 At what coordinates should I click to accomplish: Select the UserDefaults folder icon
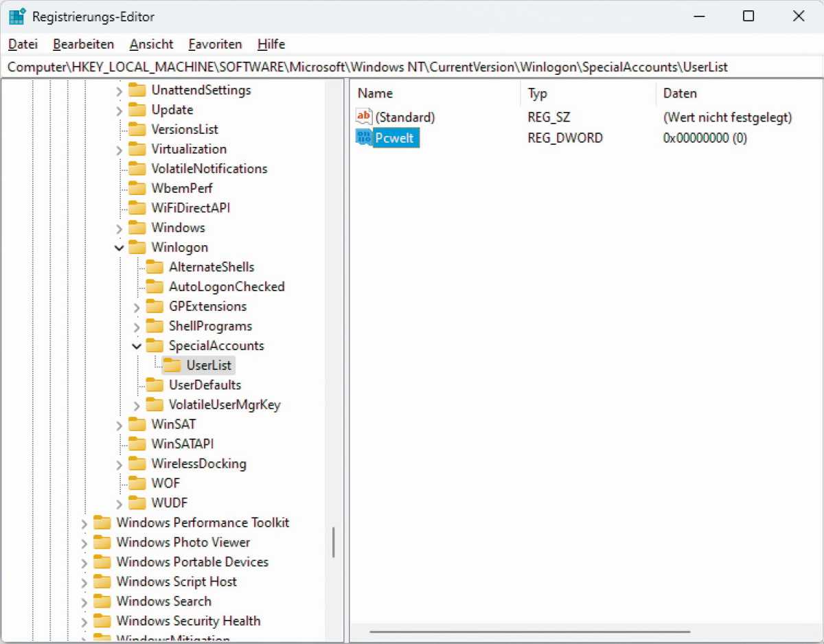click(x=155, y=385)
